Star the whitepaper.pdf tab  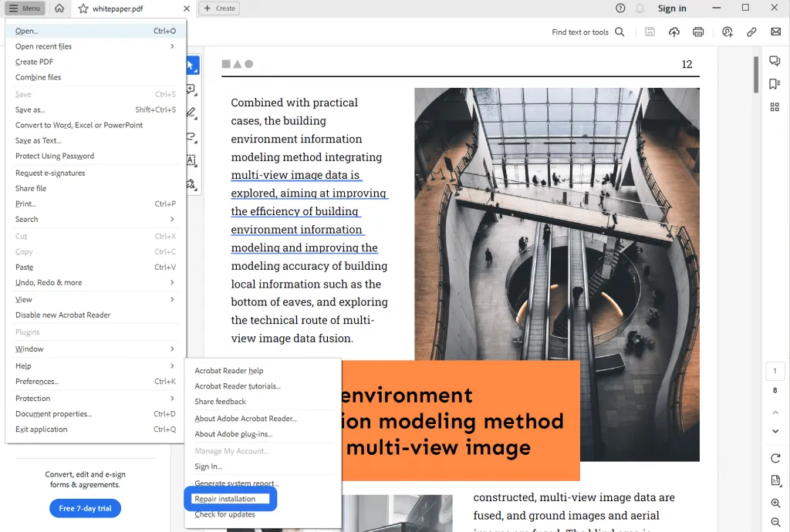(x=83, y=8)
